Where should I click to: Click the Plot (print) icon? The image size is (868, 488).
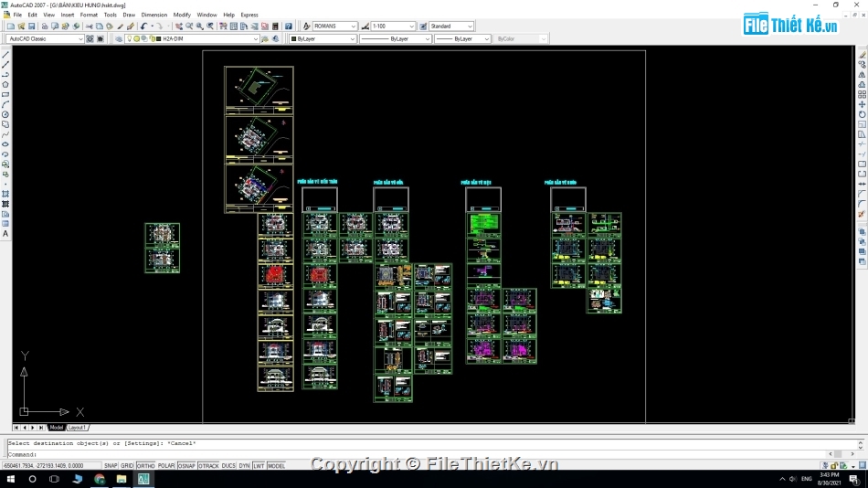click(x=45, y=26)
